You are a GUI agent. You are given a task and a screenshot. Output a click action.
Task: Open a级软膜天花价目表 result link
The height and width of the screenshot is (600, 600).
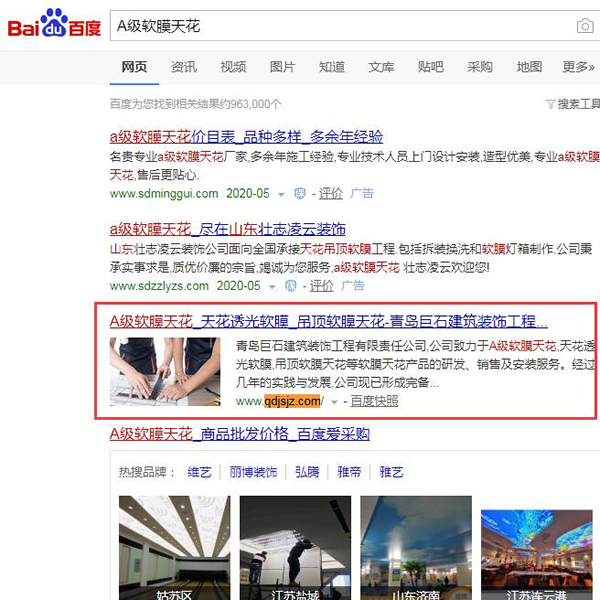pyautogui.click(x=246, y=137)
